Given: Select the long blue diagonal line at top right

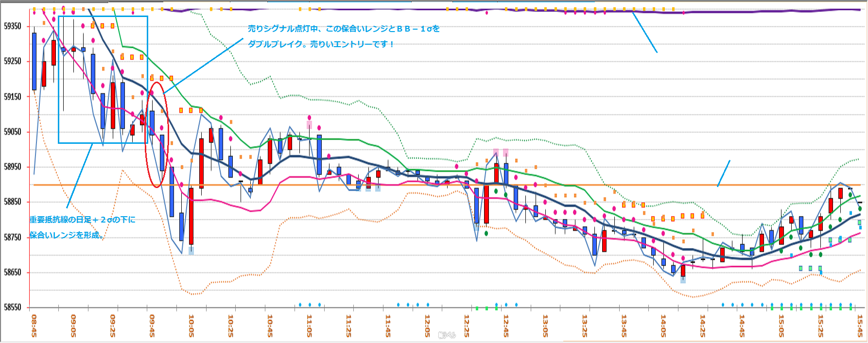Looking at the screenshot, I should tap(644, 32).
